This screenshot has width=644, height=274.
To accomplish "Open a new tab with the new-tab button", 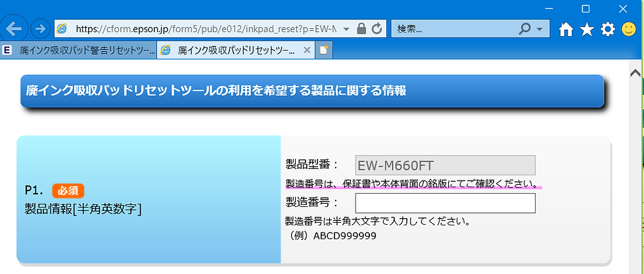I will (x=324, y=50).
